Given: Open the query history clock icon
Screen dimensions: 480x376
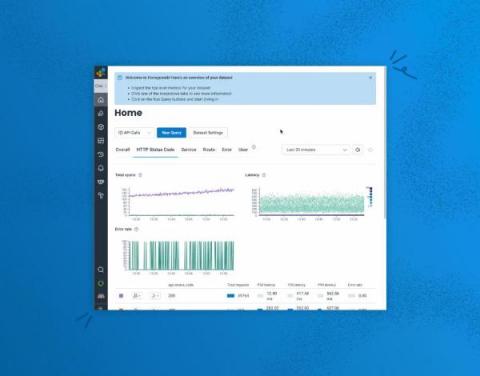Looking at the screenshot, I should [x=101, y=154].
